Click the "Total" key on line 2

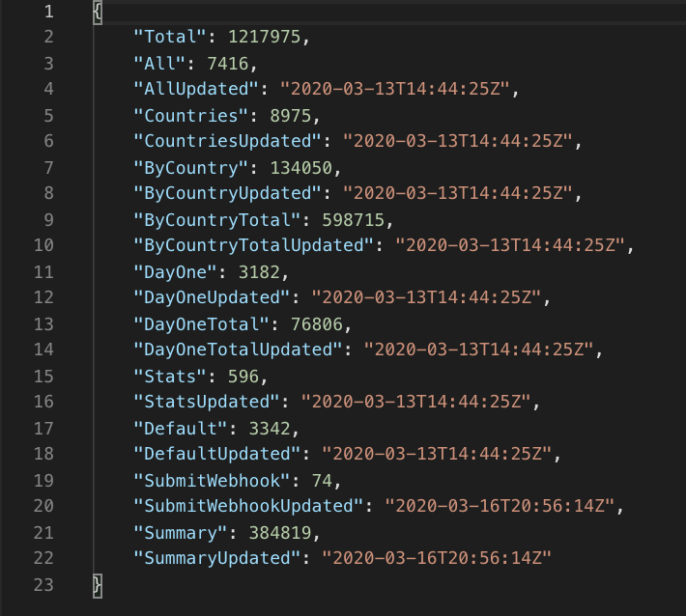click(x=170, y=37)
